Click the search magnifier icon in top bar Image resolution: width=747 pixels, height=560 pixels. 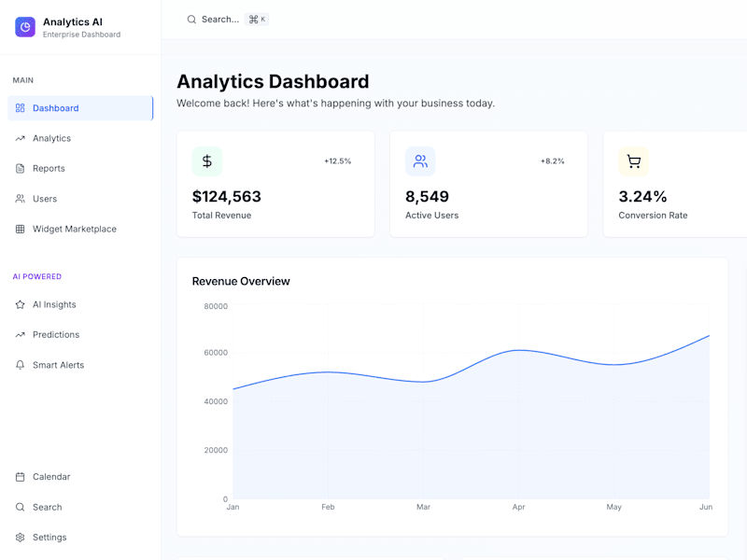(x=191, y=20)
